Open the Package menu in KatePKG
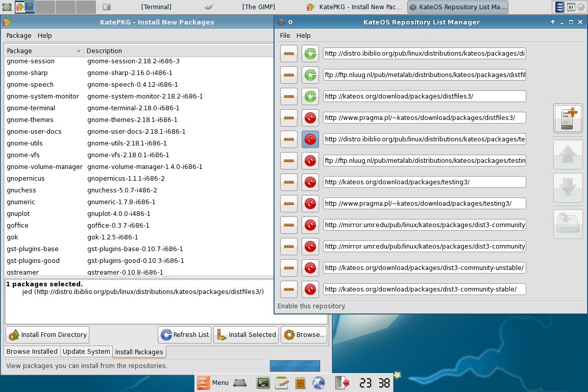This screenshot has height=392, width=588. pyautogui.click(x=19, y=36)
